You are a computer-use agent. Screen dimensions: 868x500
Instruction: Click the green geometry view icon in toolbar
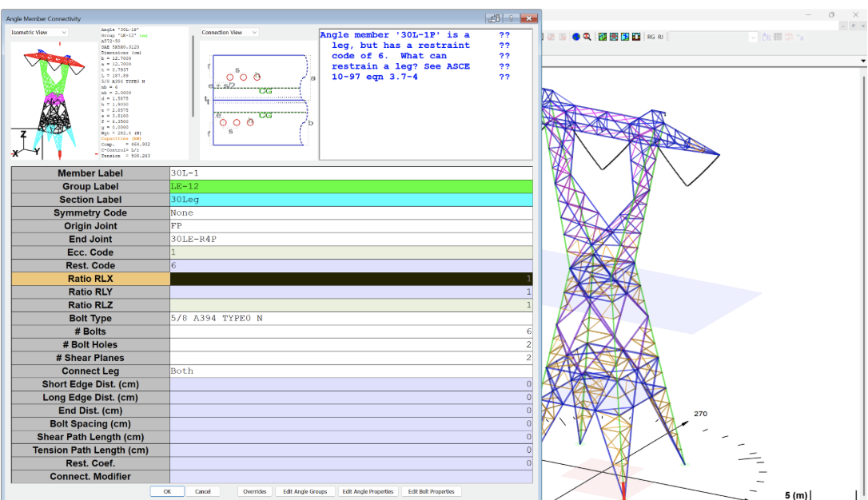(x=603, y=37)
